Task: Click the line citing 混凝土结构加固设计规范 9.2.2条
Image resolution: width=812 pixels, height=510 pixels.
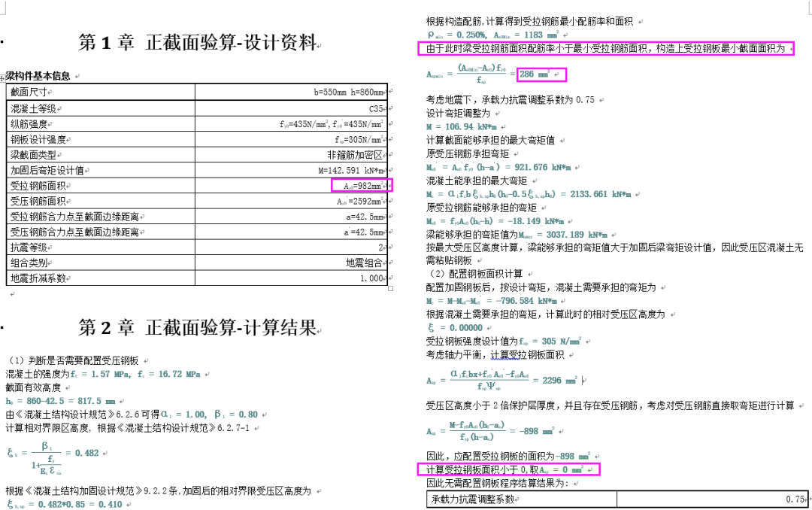Action: (158, 491)
